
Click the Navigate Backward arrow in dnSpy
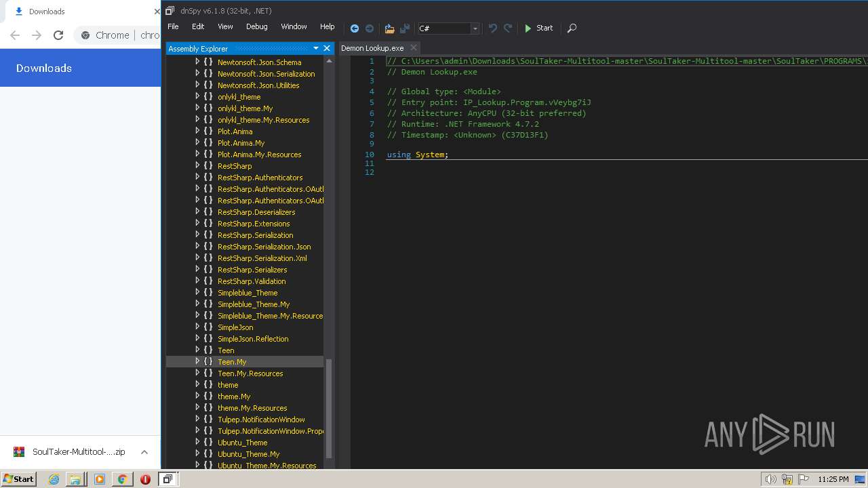(354, 28)
